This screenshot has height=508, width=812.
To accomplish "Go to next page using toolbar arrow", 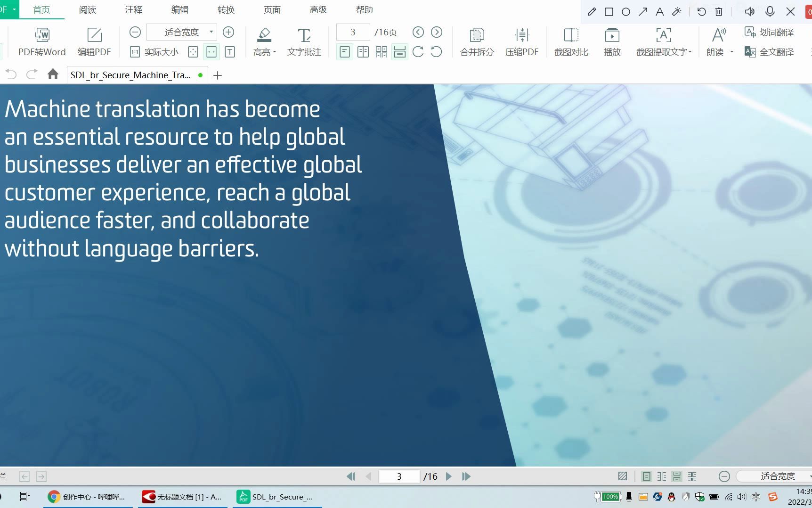I will (x=437, y=32).
